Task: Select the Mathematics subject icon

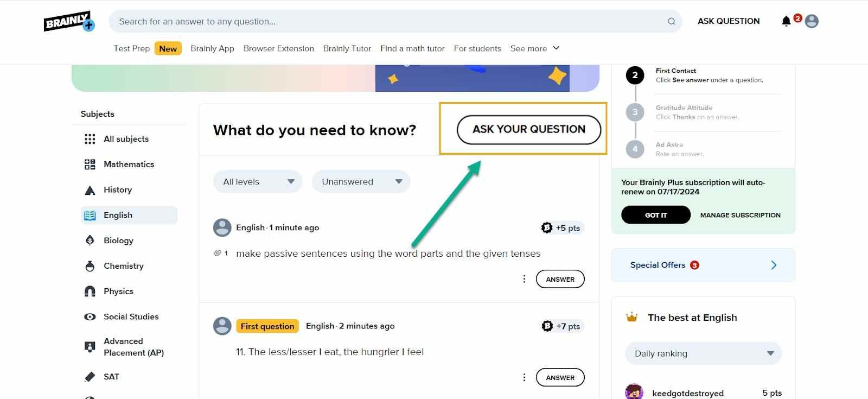Action: [90, 164]
